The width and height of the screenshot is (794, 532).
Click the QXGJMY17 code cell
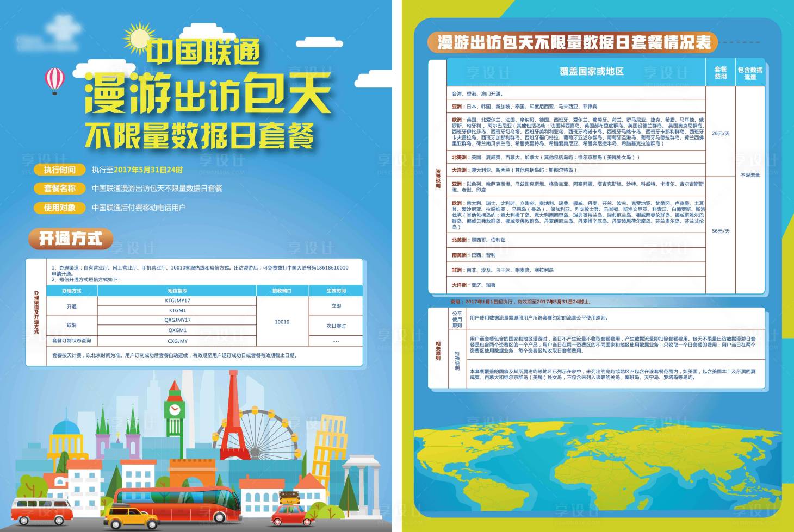click(x=177, y=320)
